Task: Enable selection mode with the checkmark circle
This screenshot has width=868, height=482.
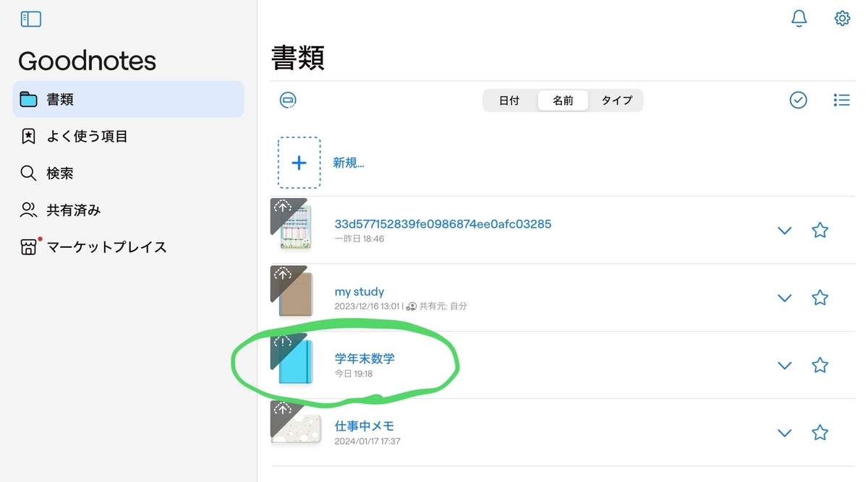Action: 798,100
